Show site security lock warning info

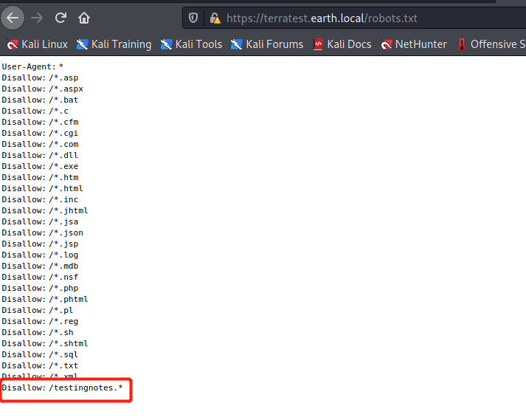click(215, 18)
